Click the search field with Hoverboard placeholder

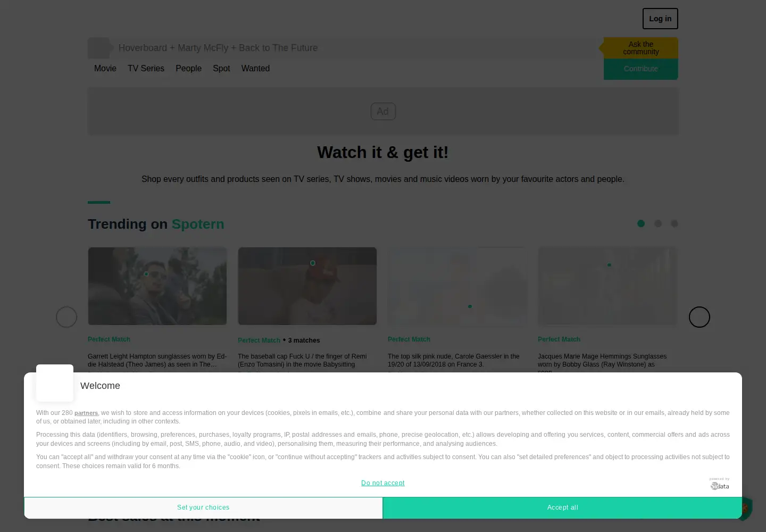pos(357,48)
